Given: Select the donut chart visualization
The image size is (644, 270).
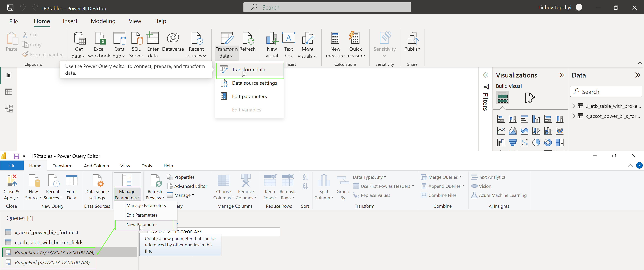Looking at the screenshot, I should [x=547, y=142].
